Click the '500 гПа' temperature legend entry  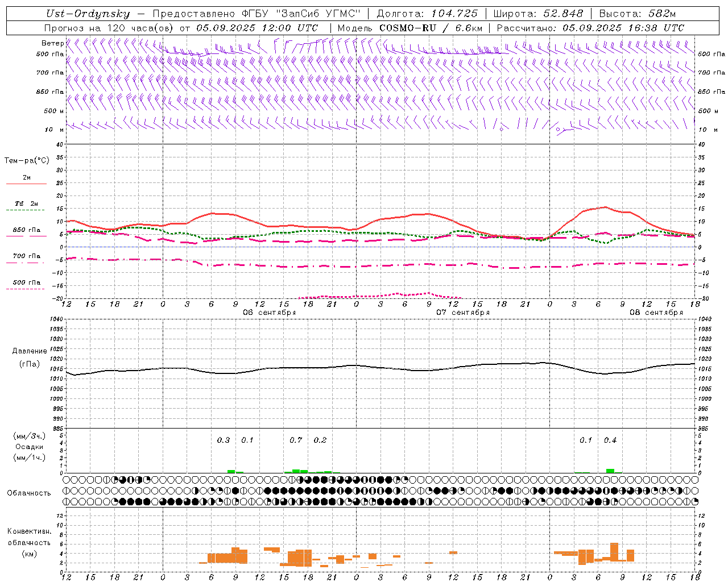pyautogui.click(x=27, y=282)
